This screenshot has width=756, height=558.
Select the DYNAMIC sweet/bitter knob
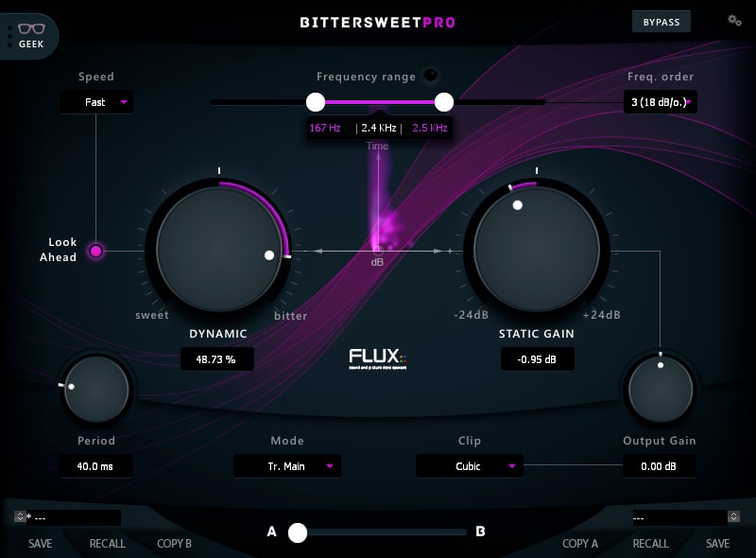218,249
